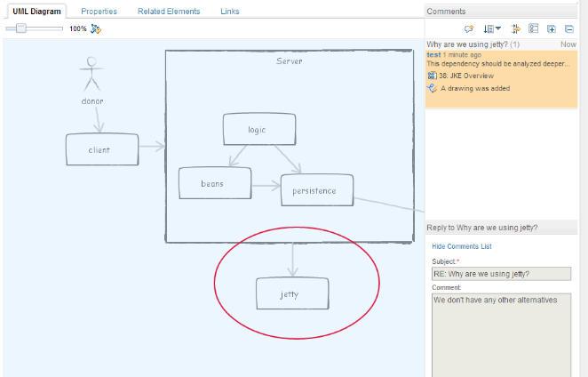Viewport: 588px width, 377px height.
Task: Click the JKE Overview artifact icon
Action: coord(432,76)
